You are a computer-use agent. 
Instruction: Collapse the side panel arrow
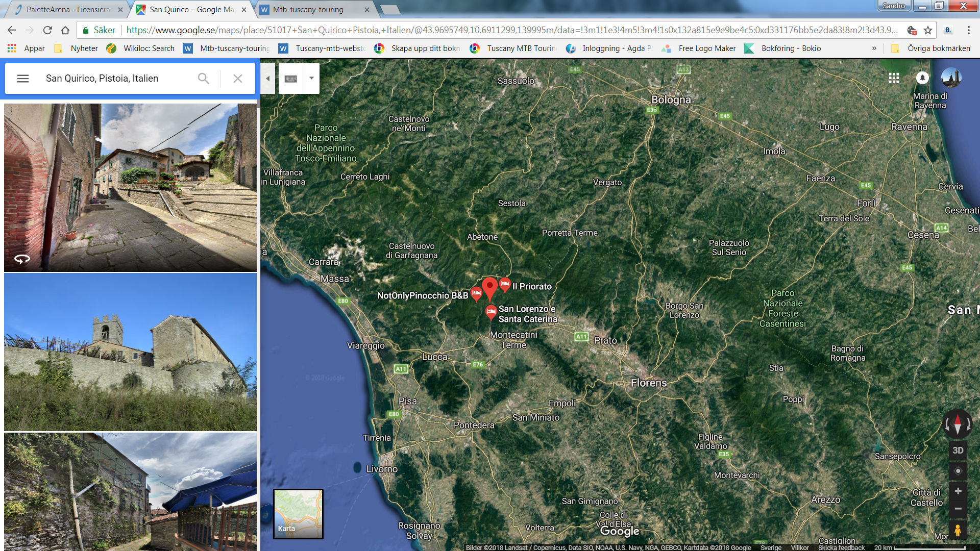pyautogui.click(x=267, y=79)
